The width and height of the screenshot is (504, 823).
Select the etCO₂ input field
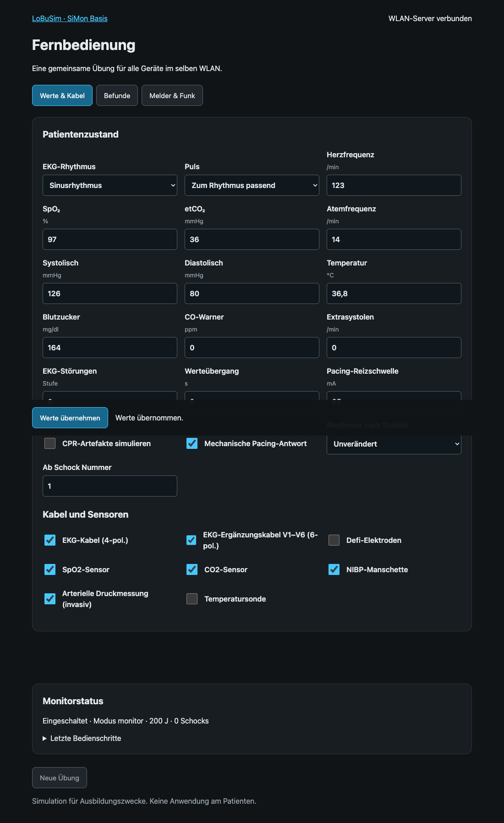[252, 239]
